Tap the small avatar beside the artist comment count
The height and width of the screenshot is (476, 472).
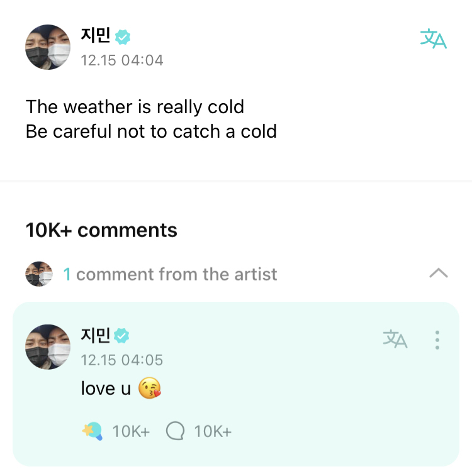(39, 274)
